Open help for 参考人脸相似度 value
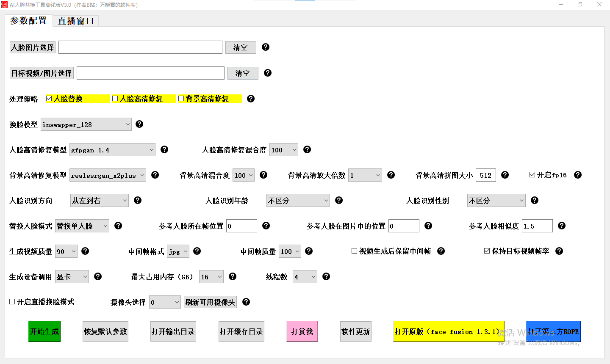 click(561, 226)
